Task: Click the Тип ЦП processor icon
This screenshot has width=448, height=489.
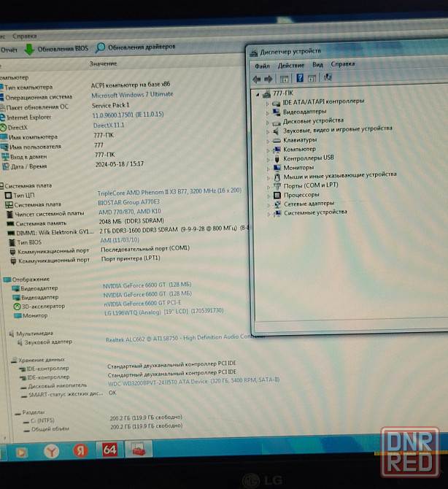Action: tap(9, 196)
